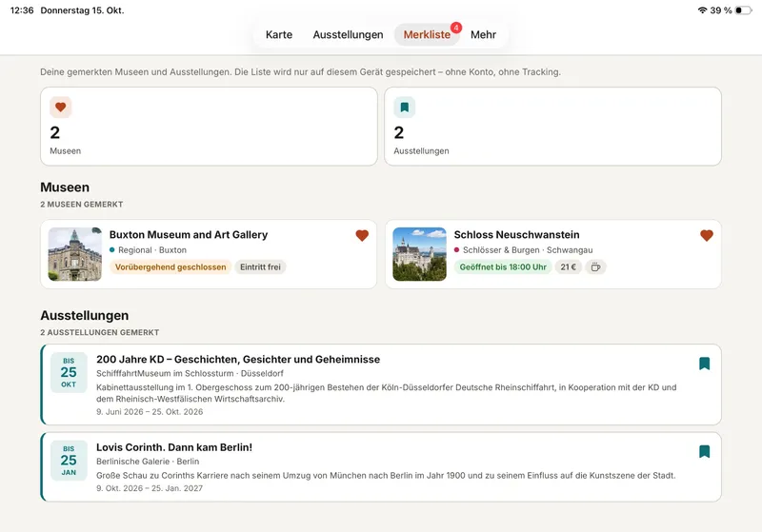
Task: Open the Mehr tab
Action: [483, 34]
